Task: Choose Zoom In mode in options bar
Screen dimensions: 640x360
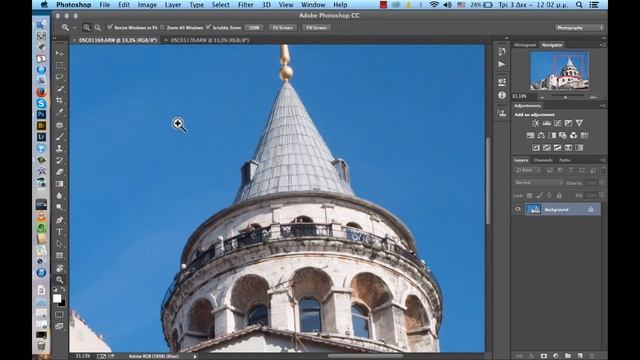Action: coord(87,27)
